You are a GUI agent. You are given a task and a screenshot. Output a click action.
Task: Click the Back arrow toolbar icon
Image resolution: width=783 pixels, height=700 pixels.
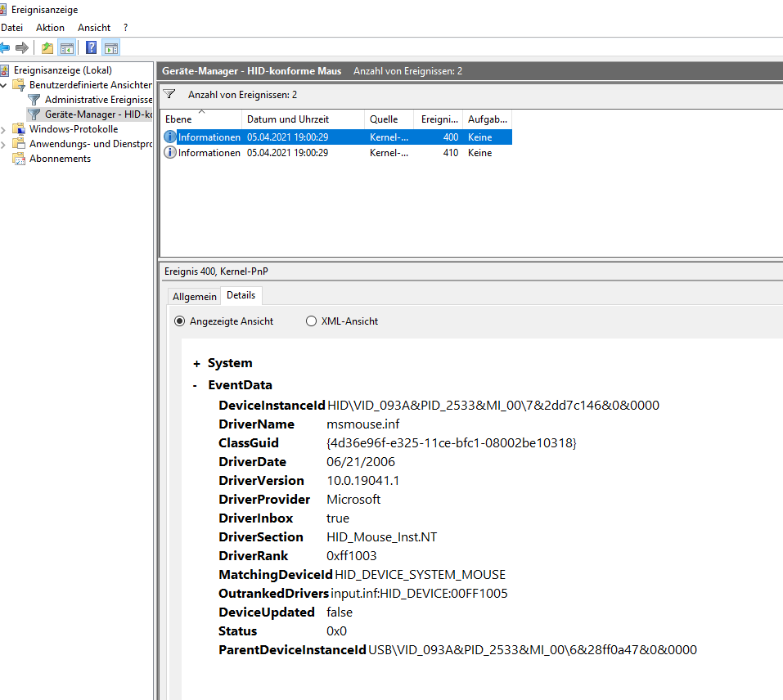click(x=4, y=48)
